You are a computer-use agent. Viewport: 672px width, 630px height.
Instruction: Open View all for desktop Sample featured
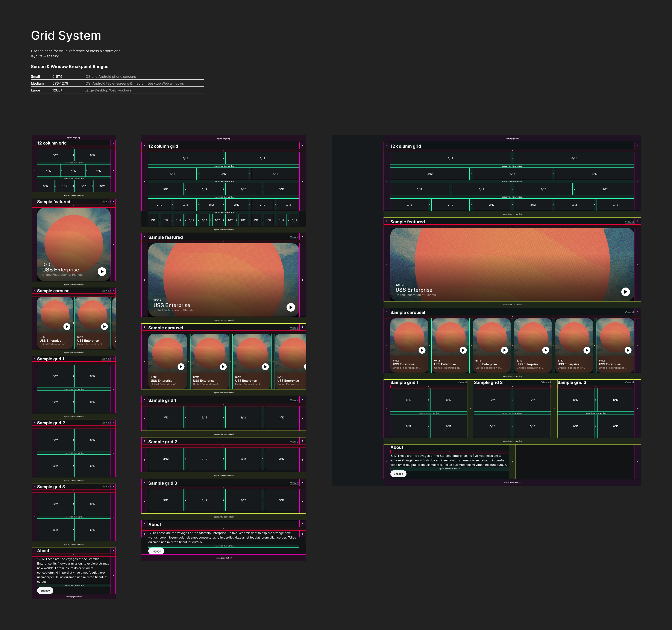pos(629,222)
